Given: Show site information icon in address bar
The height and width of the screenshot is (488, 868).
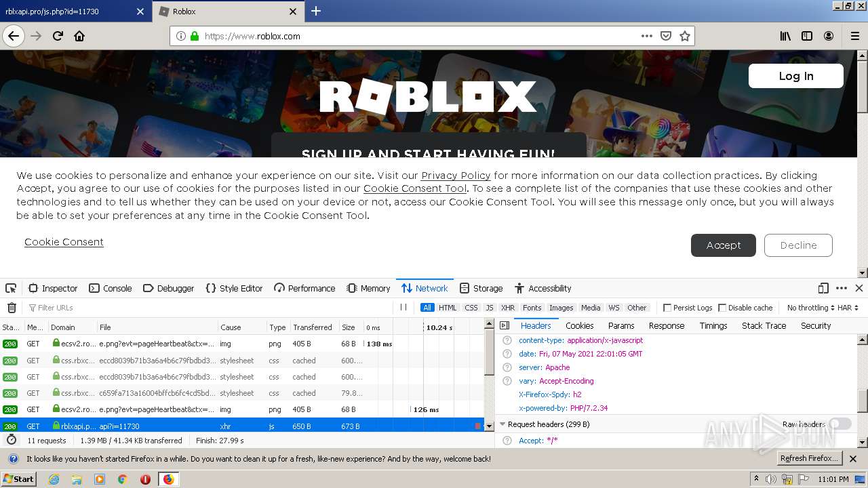Looking at the screenshot, I should [x=181, y=36].
